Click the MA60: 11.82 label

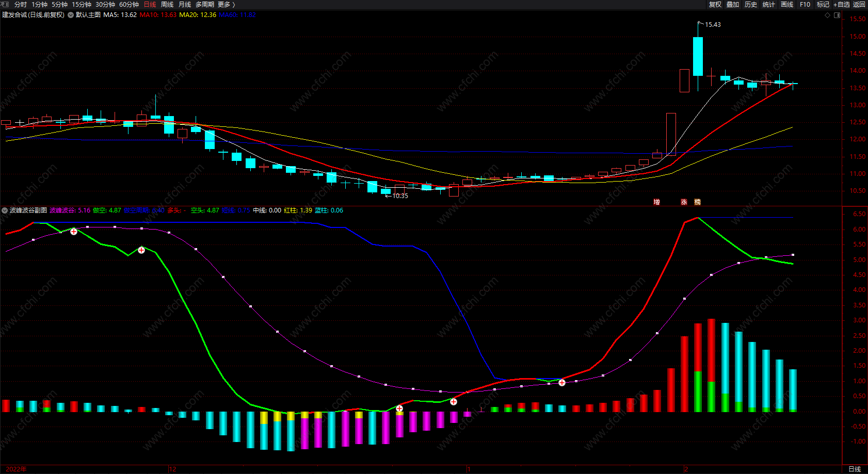point(237,15)
